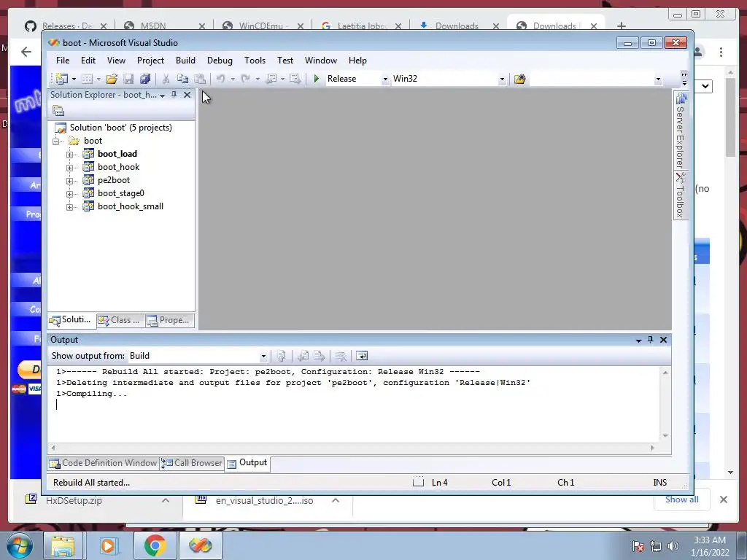Open the Test menu

(285, 61)
